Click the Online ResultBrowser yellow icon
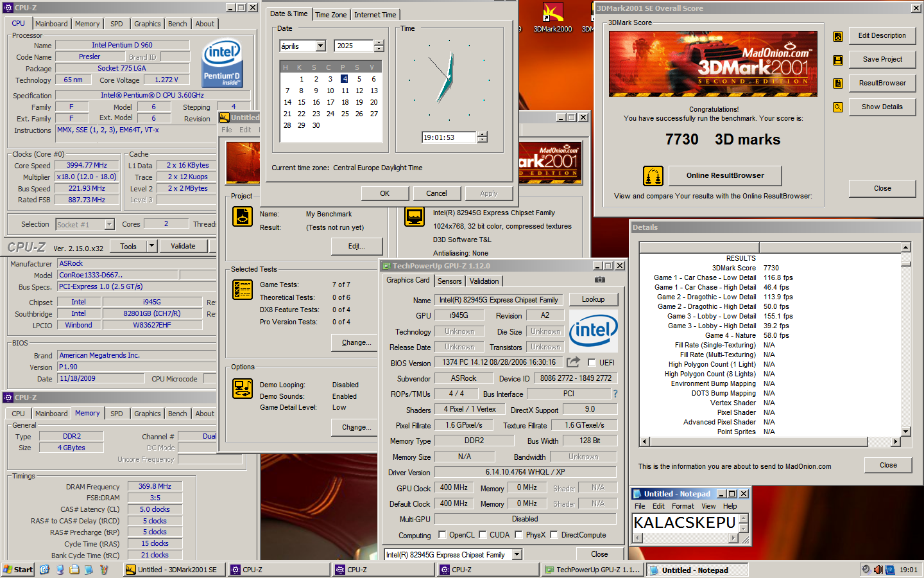 (653, 175)
